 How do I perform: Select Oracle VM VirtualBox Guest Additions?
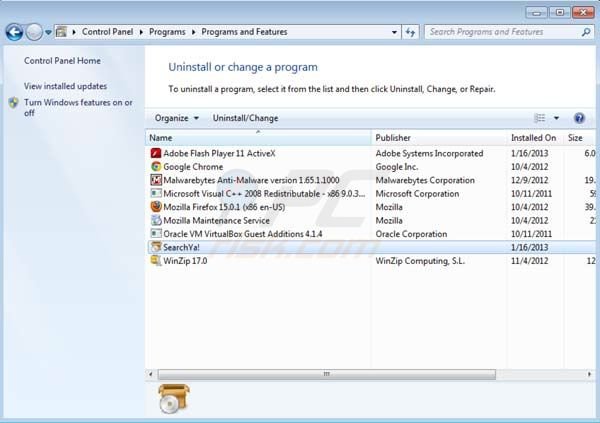(x=372, y=234)
